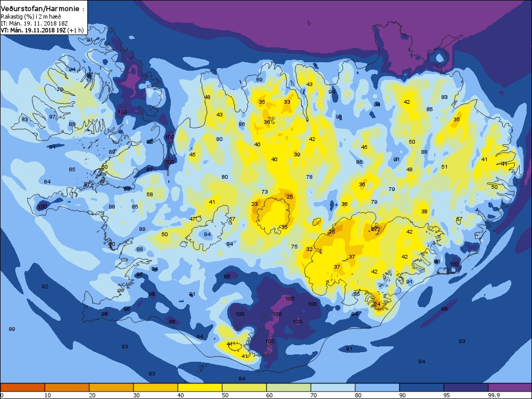Click the humidity value 70 on west coast
532x399 pixels.
[112, 244]
